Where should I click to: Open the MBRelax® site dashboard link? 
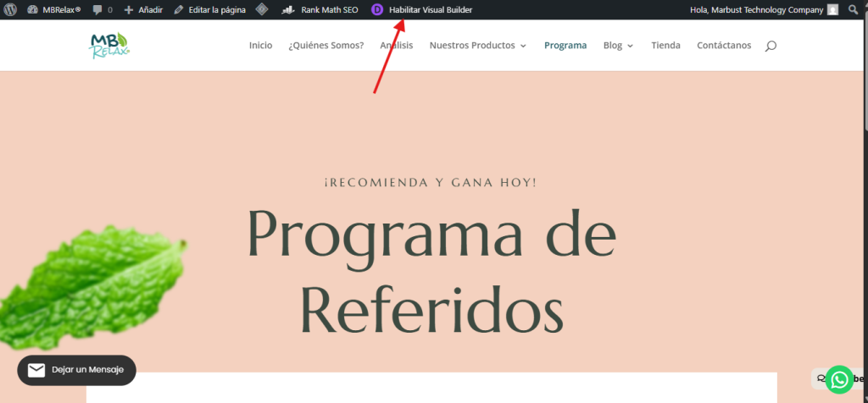coord(53,10)
